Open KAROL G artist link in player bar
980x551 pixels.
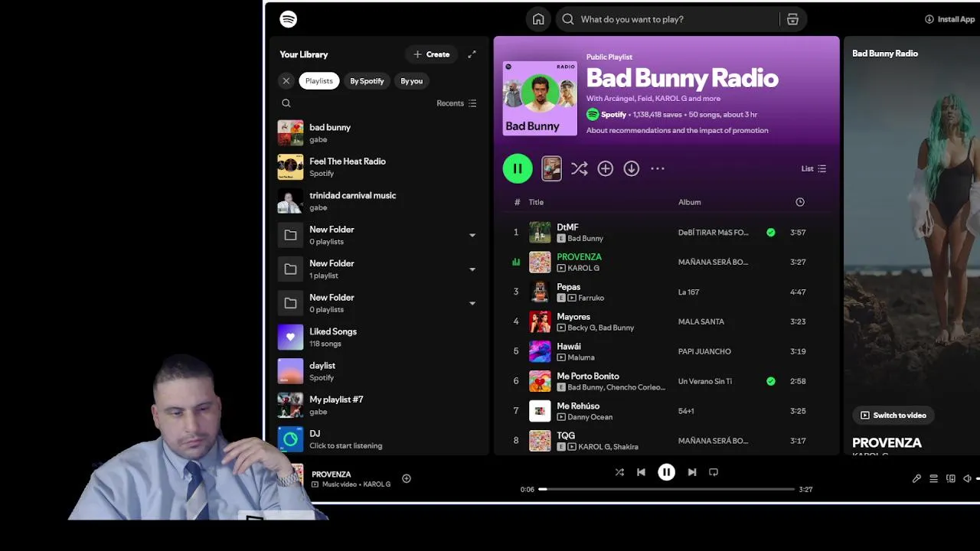pos(377,484)
